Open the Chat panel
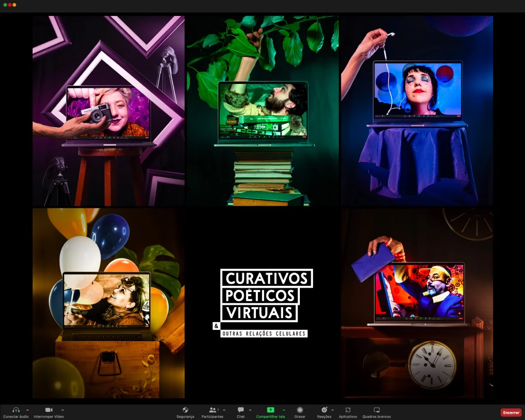This screenshot has height=420, width=525. 241,410
